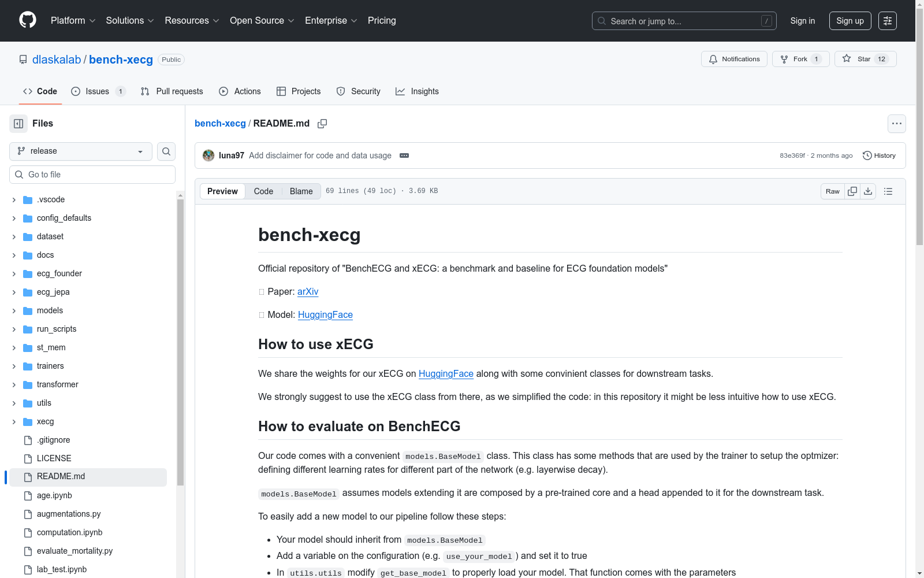Open the document outline icon
The width and height of the screenshot is (924, 578).
(x=888, y=191)
